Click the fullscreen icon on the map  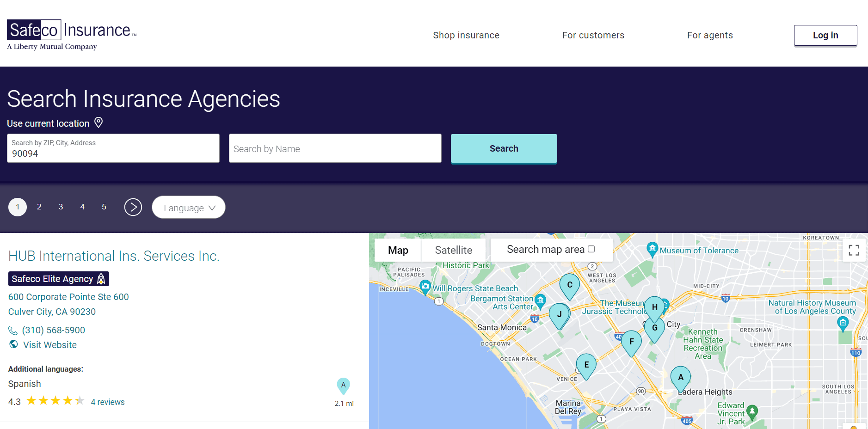[x=854, y=250]
